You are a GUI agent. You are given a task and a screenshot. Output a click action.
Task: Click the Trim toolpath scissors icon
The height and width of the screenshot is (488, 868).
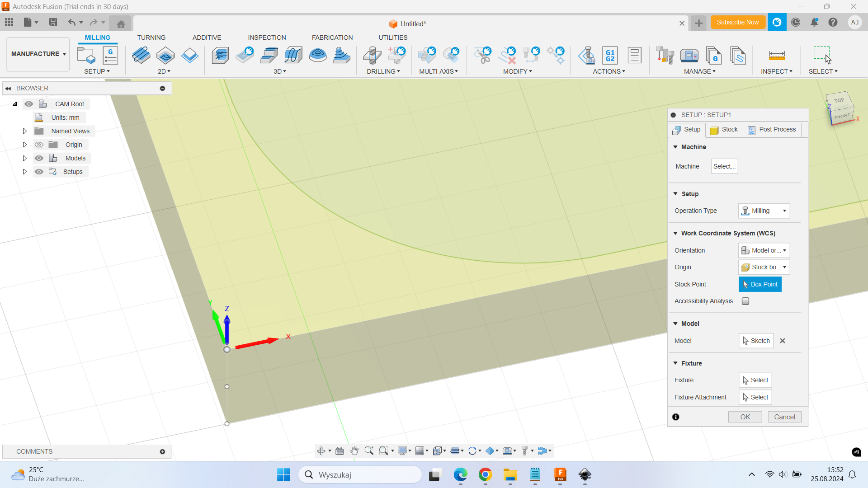point(482,56)
